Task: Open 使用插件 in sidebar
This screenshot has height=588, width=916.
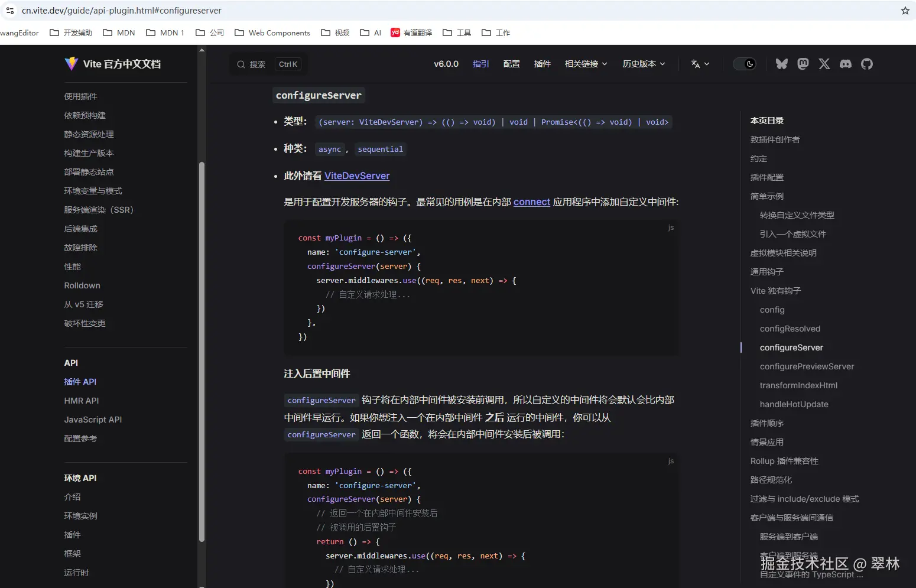Action: click(81, 96)
